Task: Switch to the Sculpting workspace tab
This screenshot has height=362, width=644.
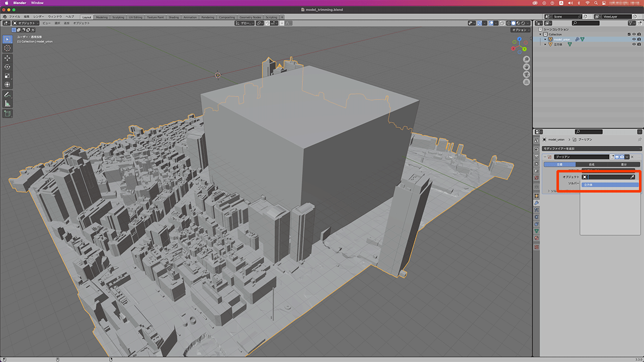Action: (x=118, y=17)
